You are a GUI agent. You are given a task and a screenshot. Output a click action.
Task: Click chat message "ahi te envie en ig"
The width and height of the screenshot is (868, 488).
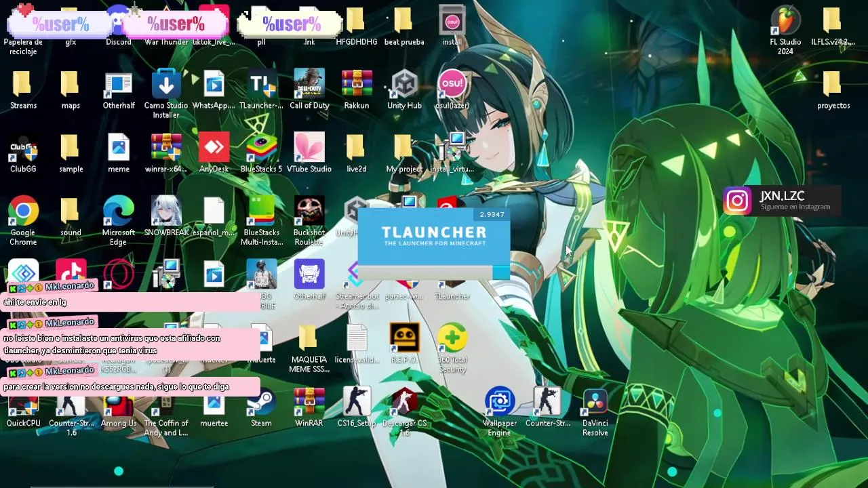pos(35,302)
